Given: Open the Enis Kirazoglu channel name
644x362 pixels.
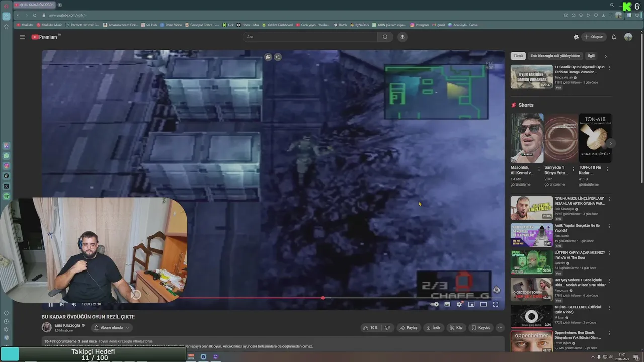Looking at the screenshot, I should [x=67, y=325].
